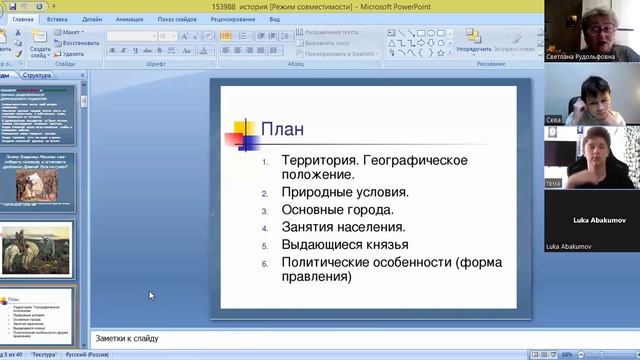Open the font color A swatch
The height and width of the screenshot is (360, 640).
pyautogui.click(x=203, y=51)
